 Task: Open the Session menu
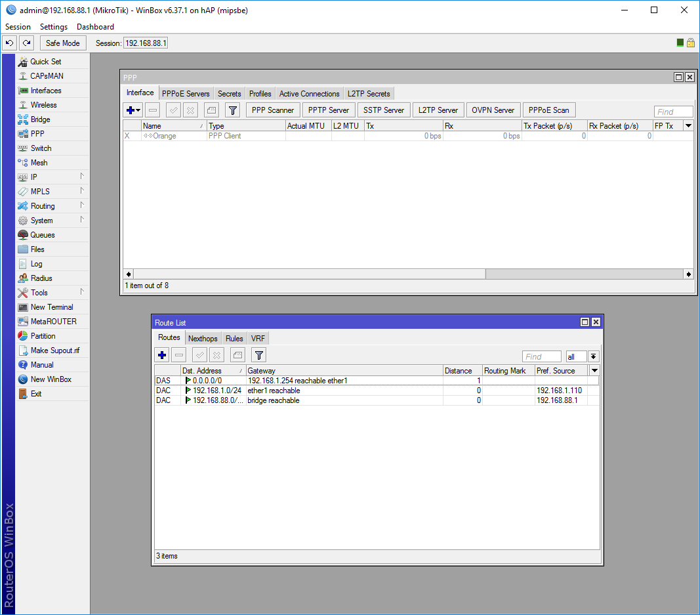[18, 27]
